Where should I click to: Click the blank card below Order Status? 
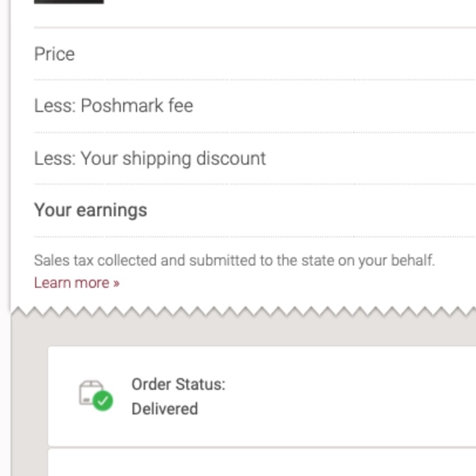click(x=262, y=463)
